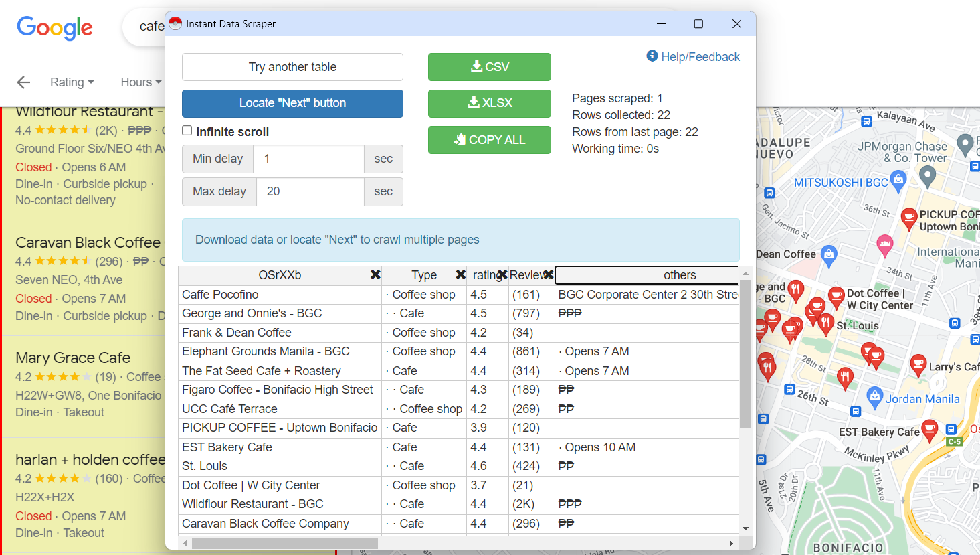980x555 pixels.
Task: Select Figaro Coffee - Bonifacio High Street cell
Action: 280,390
